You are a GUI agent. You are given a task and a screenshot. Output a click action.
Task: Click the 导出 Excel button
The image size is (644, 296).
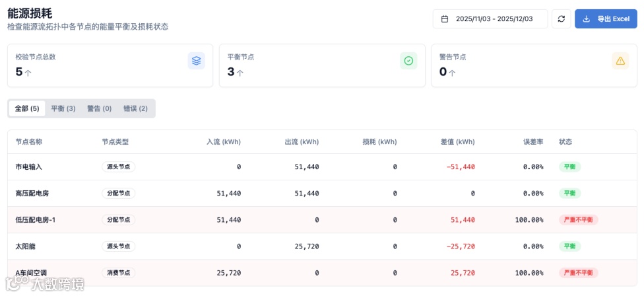(x=606, y=18)
